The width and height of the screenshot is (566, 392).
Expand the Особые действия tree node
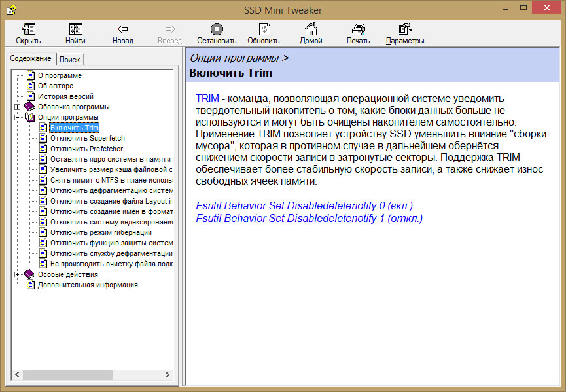click(18, 274)
